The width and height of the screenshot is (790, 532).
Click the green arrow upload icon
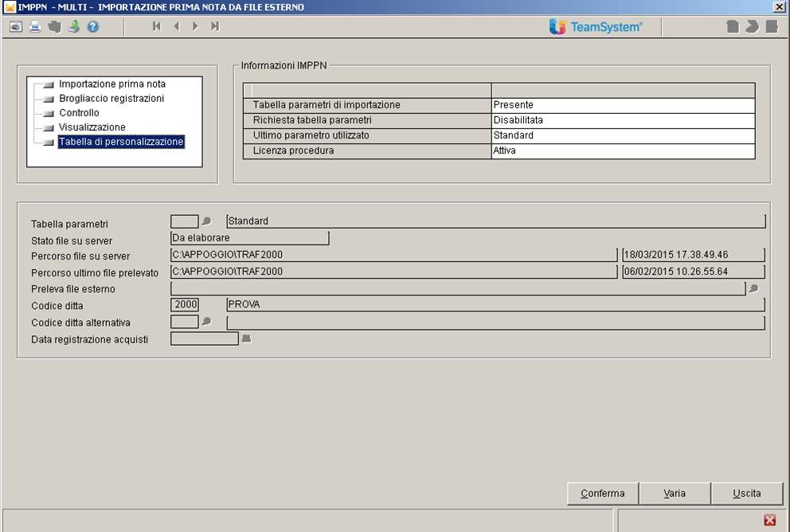(x=74, y=27)
